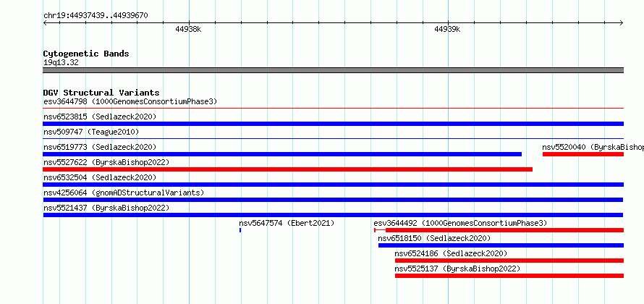Open the nsv5647574 (Ebert2021) label
The width and height of the screenshot is (644, 304).
[x=287, y=223]
